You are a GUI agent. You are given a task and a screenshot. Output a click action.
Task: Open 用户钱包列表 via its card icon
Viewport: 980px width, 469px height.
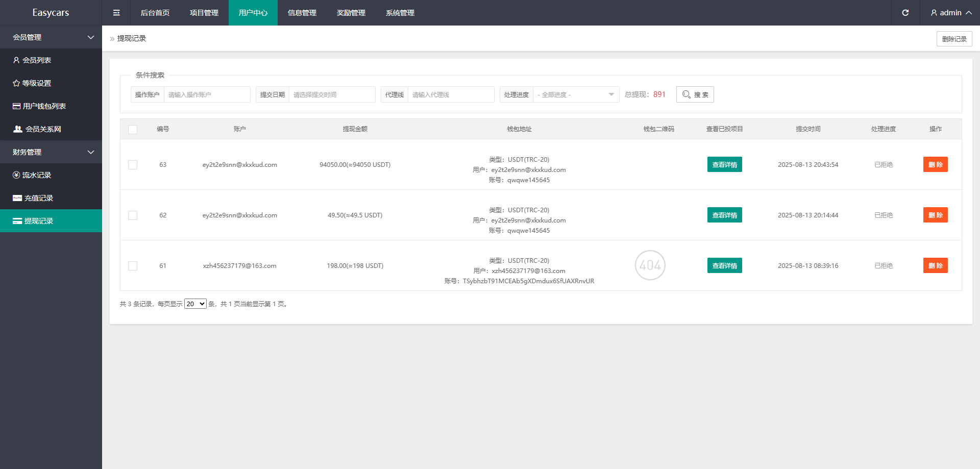point(17,106)
